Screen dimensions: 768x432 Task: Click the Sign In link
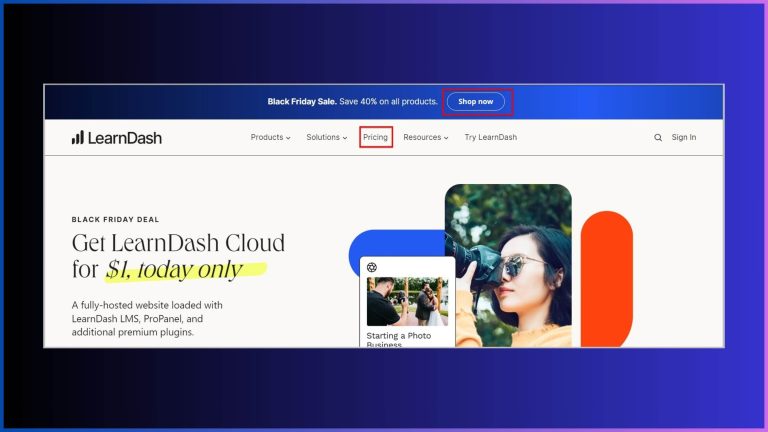coord(684,137)
